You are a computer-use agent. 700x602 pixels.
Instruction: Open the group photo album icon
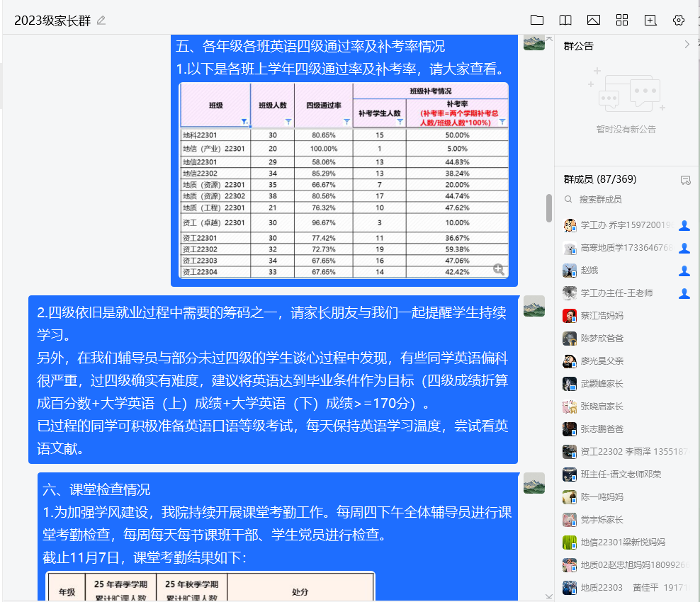click(594, 20)
